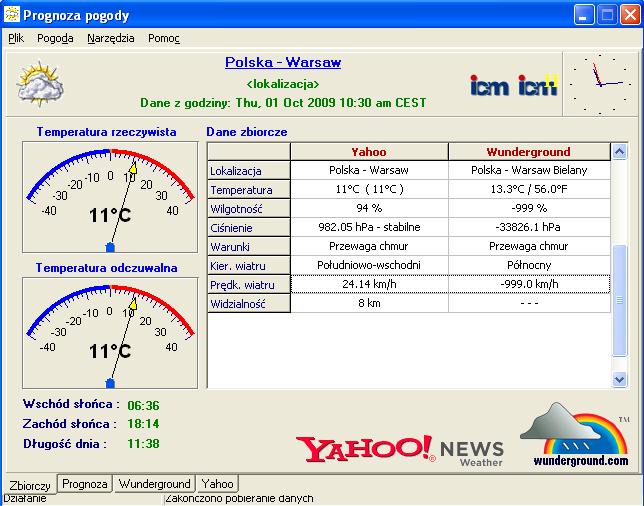Click the Yahoo News Weather logo
This screenshot has width=644, height=506.
click(x=400, y=451)
